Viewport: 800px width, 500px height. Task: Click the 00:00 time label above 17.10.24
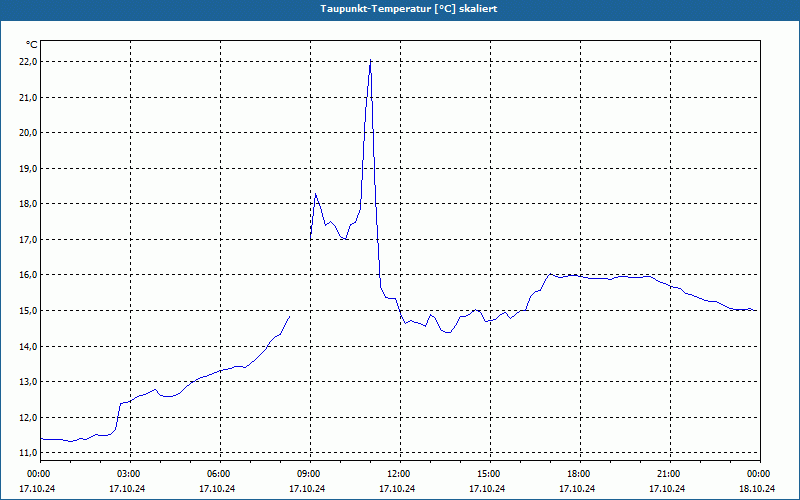click(38, 474)
